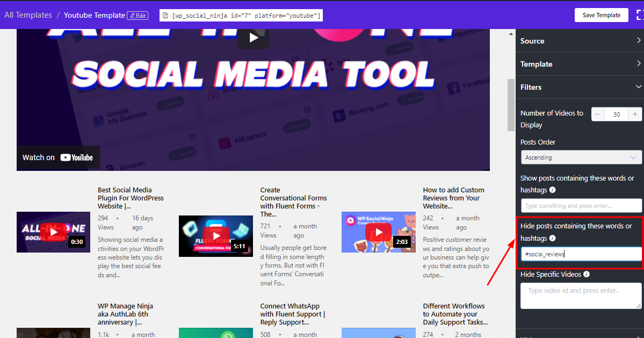This screenshot has width=644, height=338.
Task: Click the text '721 Views'
Action: point(268,231)
